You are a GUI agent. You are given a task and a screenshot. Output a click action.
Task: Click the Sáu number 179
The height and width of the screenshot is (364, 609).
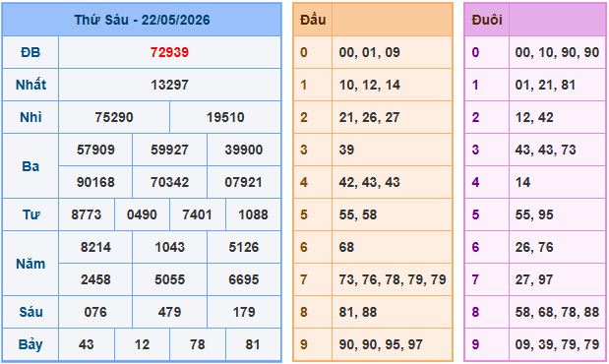click(x=244, y=312)
